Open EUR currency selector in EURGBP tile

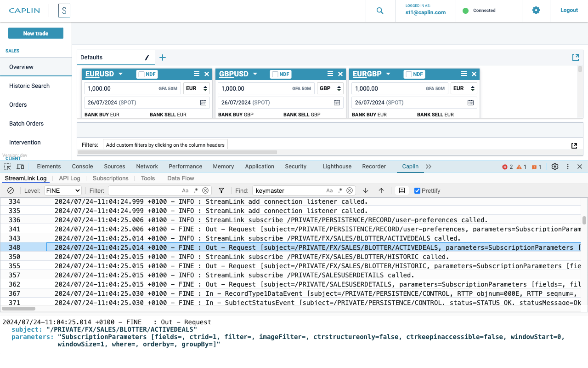tap(464, 88)
